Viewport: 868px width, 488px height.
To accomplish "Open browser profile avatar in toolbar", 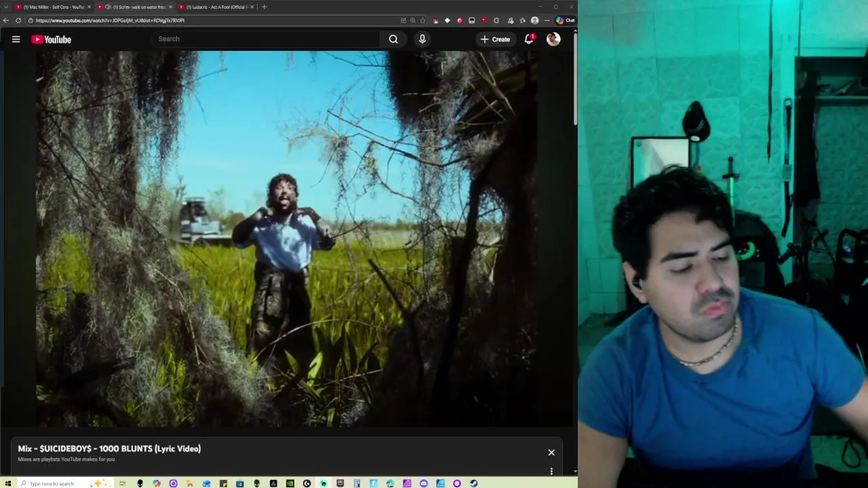I will (534, 20).
